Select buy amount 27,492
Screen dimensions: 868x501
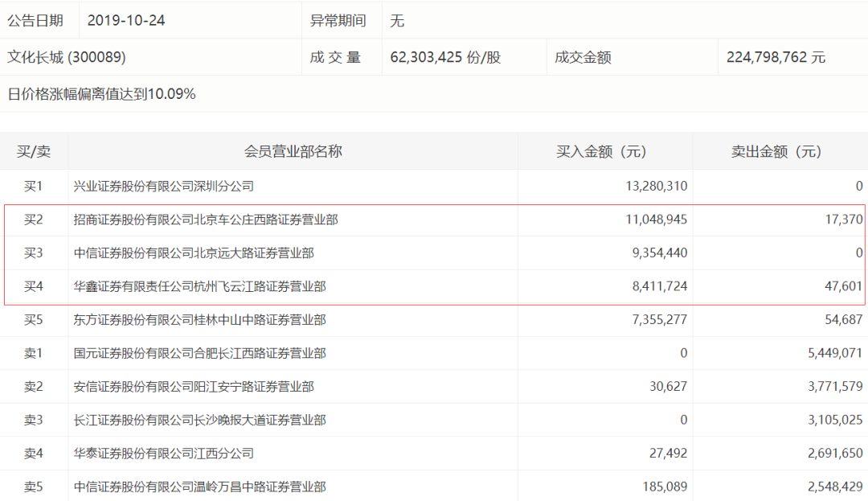click(668, 454)
